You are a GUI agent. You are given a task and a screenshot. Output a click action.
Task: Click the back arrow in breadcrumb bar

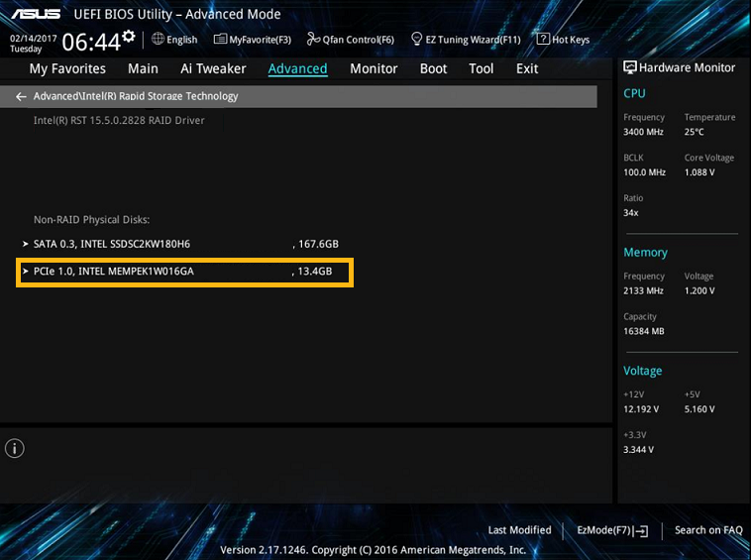point(21,97)
